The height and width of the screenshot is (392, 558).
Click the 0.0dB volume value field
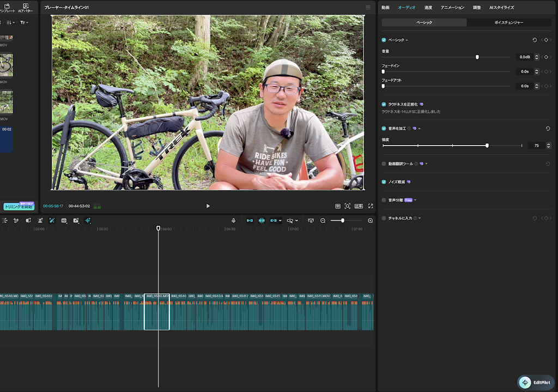point(525,57)
